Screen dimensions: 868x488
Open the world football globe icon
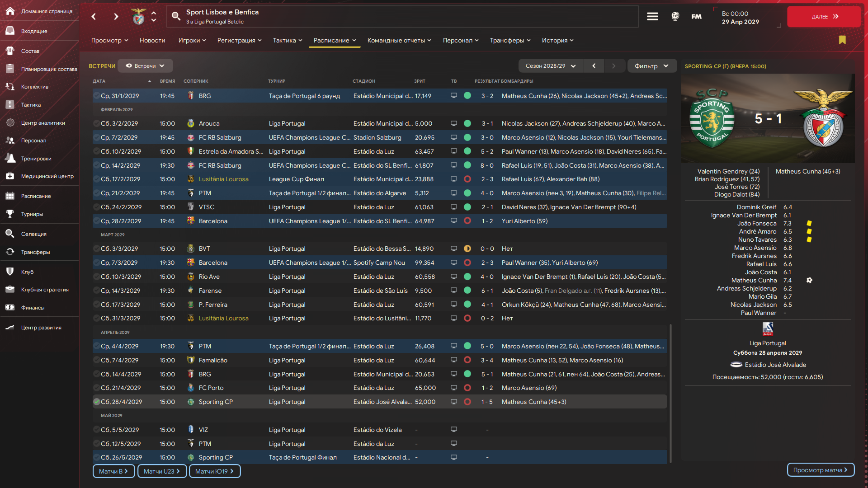point(675,16)
